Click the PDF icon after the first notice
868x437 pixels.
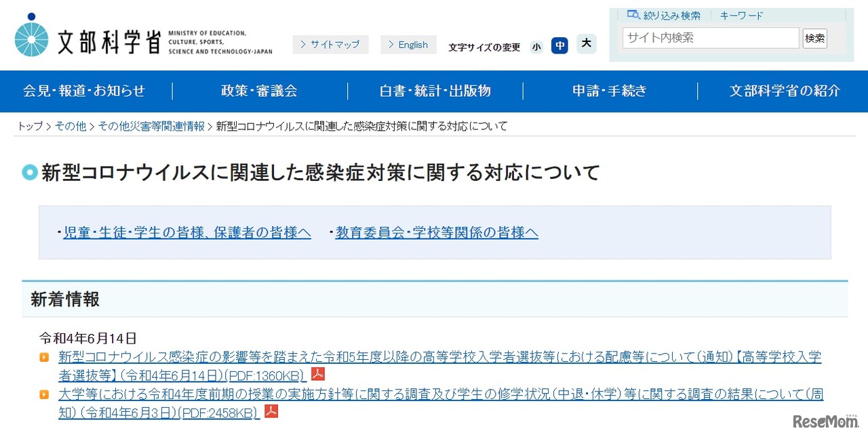point(318,374)
